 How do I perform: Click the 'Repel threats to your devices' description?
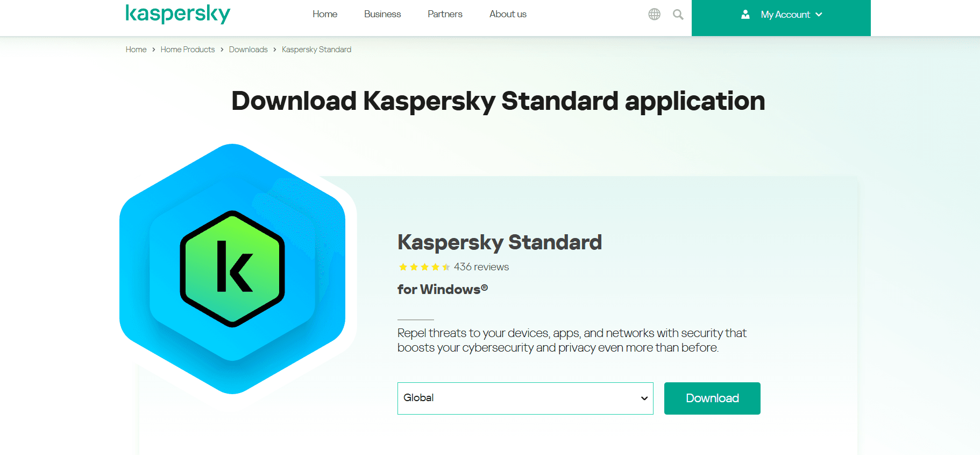pyautogui.click(x=572, y=340)
